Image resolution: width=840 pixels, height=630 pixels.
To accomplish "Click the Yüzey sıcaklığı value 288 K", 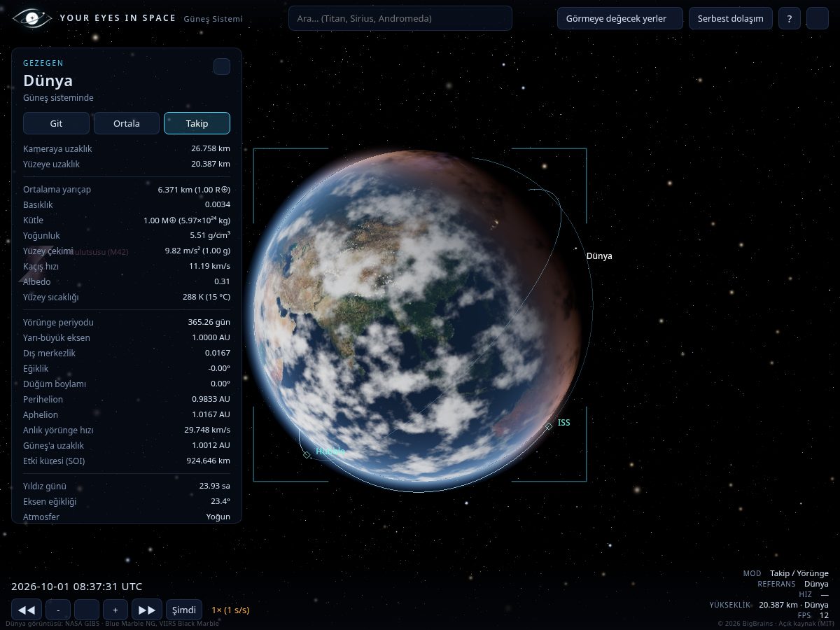I will pyautogui.click(x=206, y=297).
